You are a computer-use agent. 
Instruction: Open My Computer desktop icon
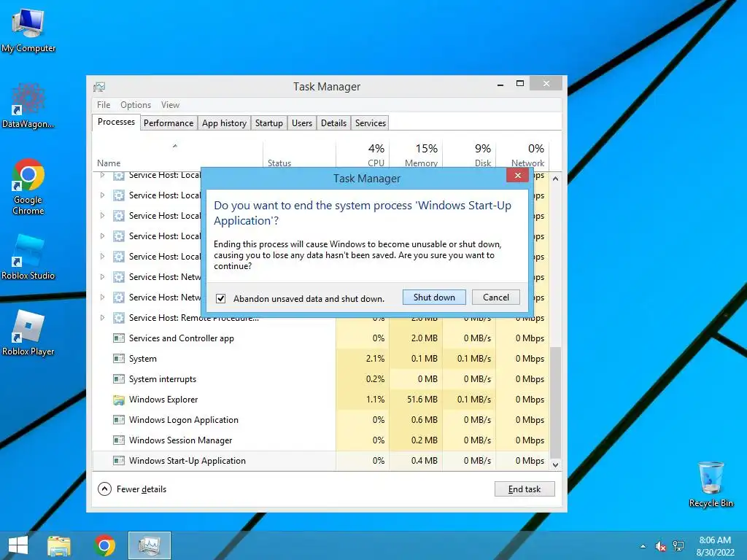pos(28,30)
